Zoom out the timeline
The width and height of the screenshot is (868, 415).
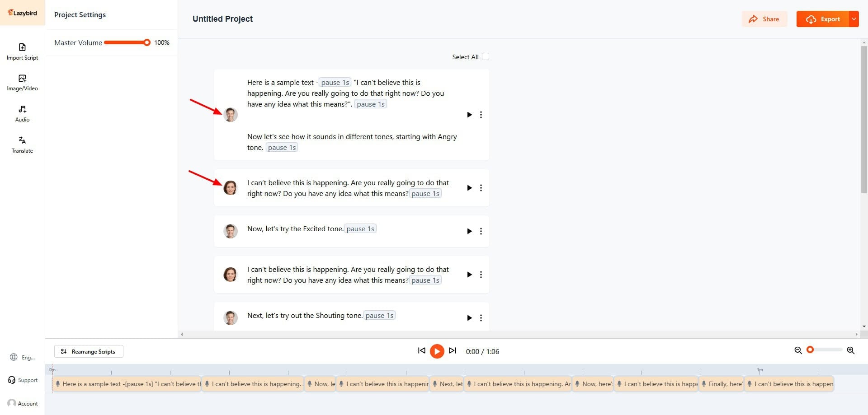click(x=798, y=350)
